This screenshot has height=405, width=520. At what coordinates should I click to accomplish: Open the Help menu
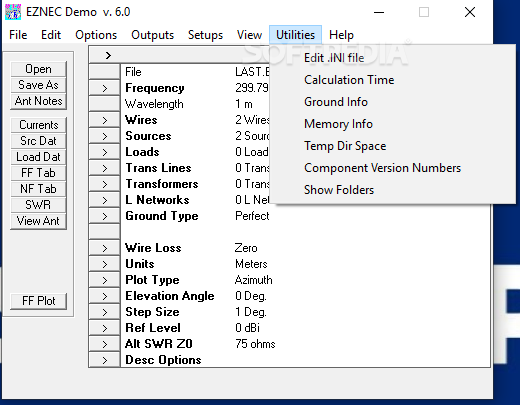[341, 35]
